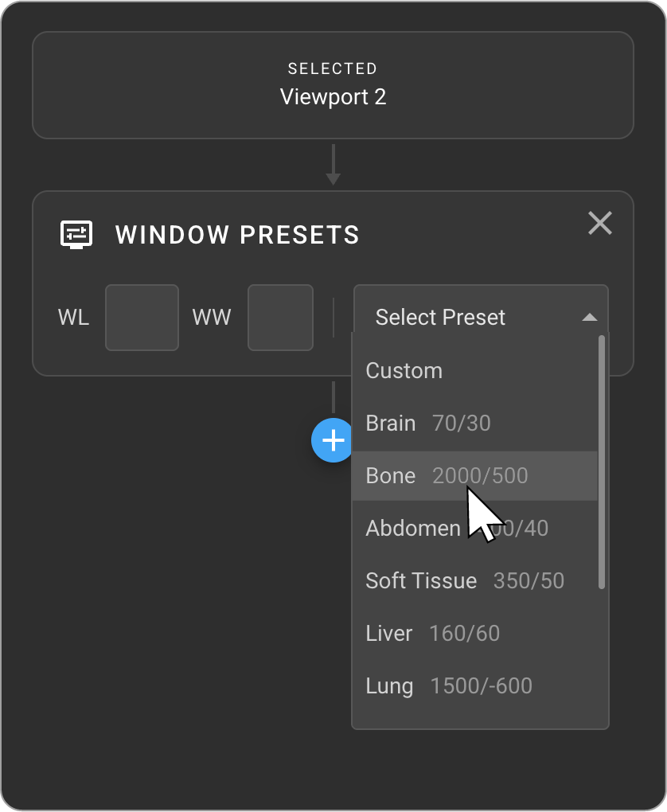Select the Lung 1500/-600 preset

(448, 686)
